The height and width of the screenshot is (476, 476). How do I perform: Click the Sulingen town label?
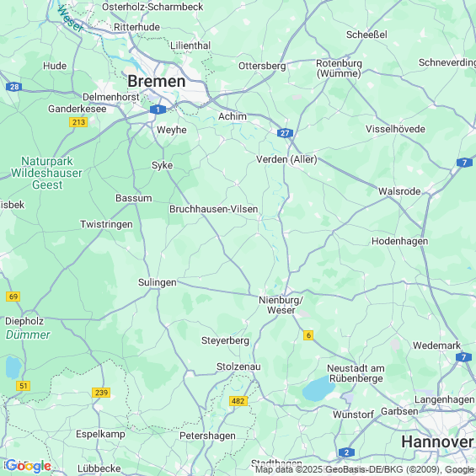point(158,282)
